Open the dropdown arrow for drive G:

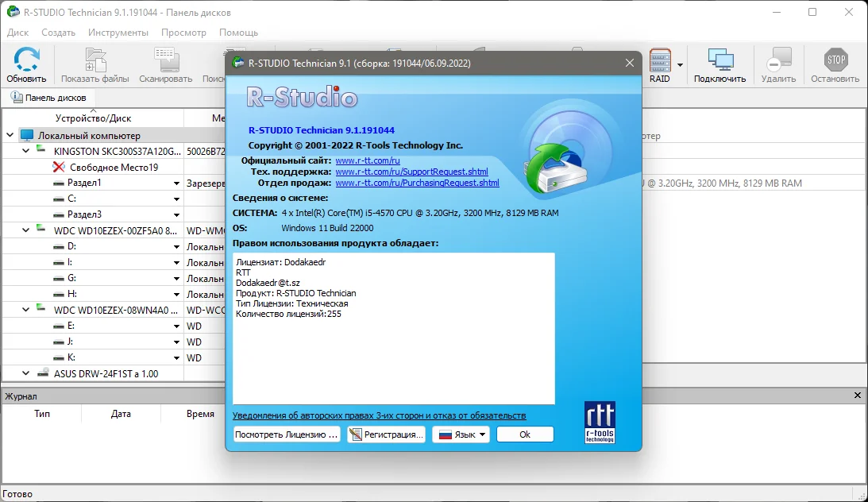[x=176, y=278]
